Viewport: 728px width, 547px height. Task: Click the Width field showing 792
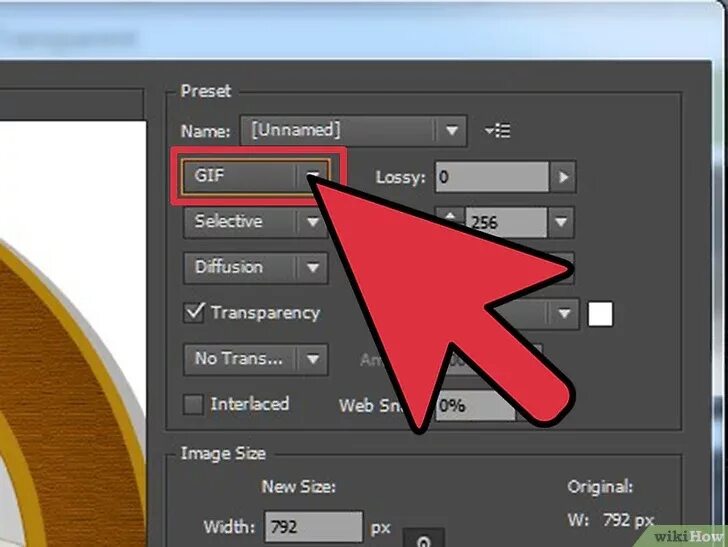click(314, 527)
